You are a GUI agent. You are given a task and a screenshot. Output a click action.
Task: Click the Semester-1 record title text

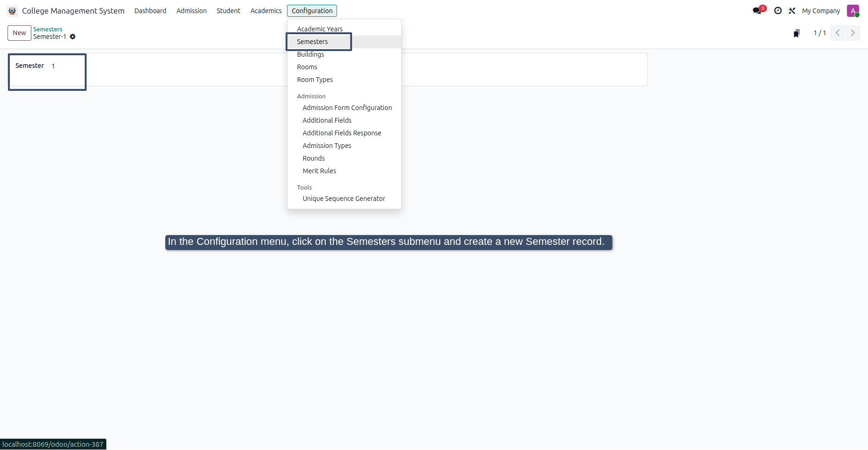pos(50,37)
